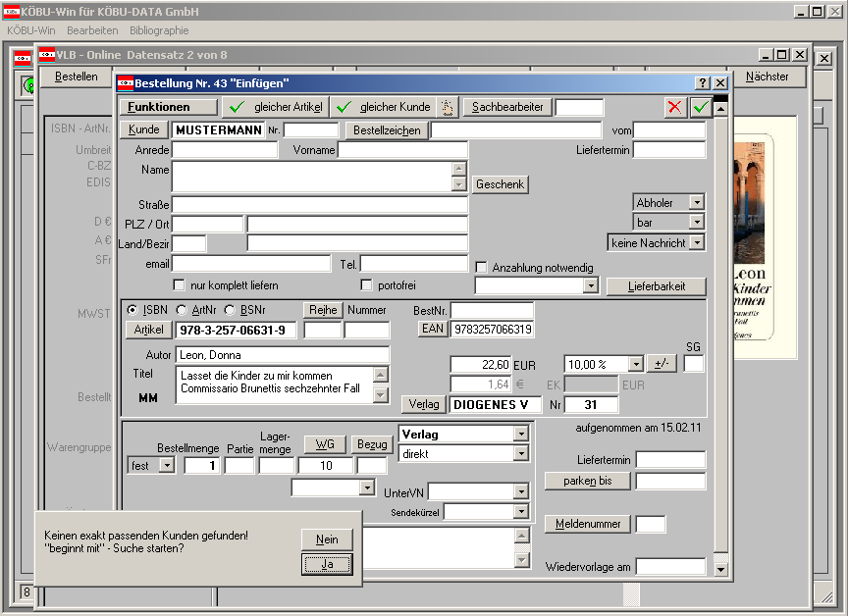
Task: Click the Meldenummer button
Action: pyautogui.click(x=588, y=524)
